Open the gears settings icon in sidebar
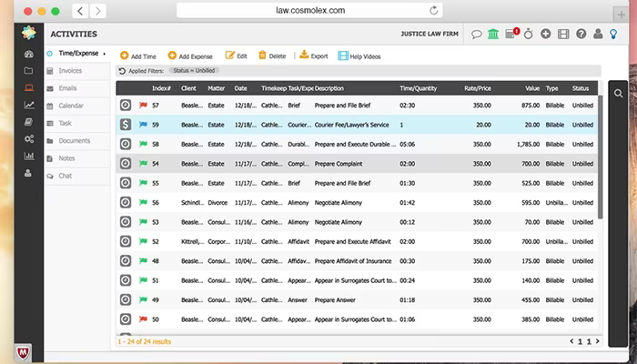 point(29,139)
